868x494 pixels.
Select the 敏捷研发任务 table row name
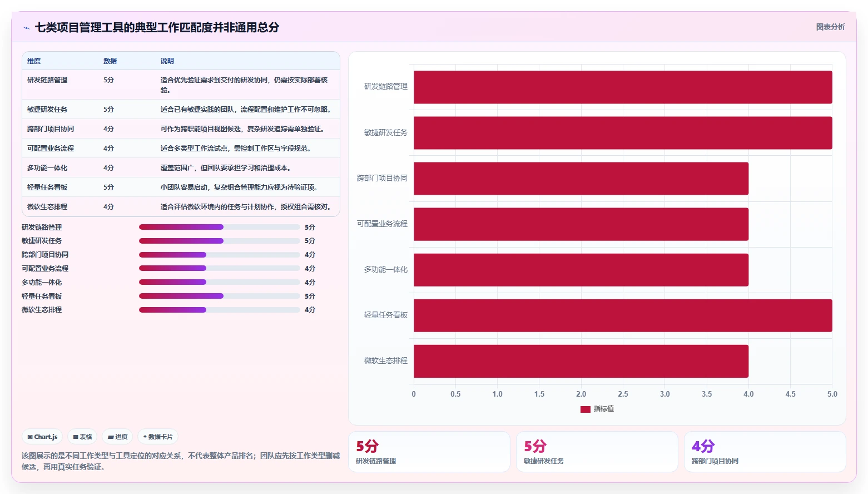pos(47,110)
